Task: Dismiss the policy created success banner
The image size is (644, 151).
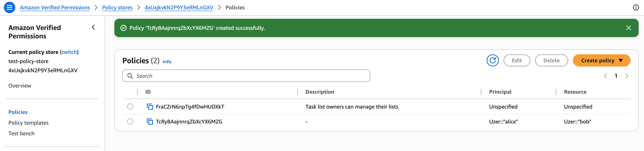Action: 629,28
